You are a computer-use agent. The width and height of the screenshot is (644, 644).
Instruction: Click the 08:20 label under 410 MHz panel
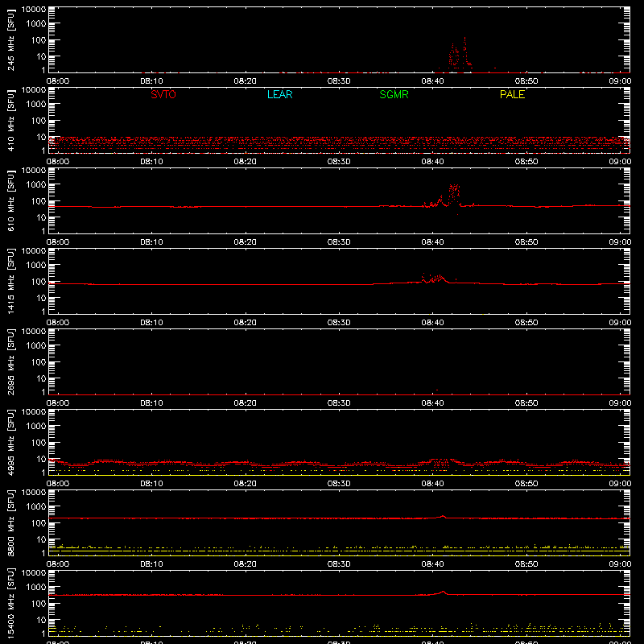(x=246, y=162)
